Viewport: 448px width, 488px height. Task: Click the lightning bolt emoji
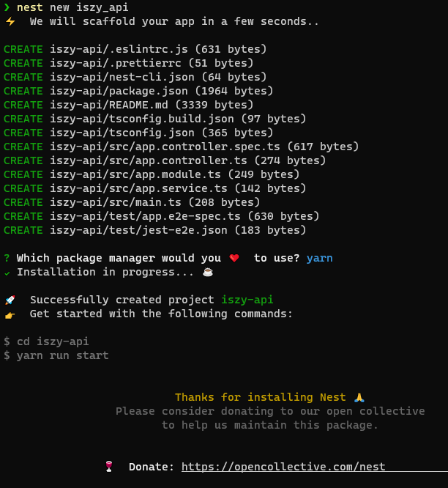(10, 21)
